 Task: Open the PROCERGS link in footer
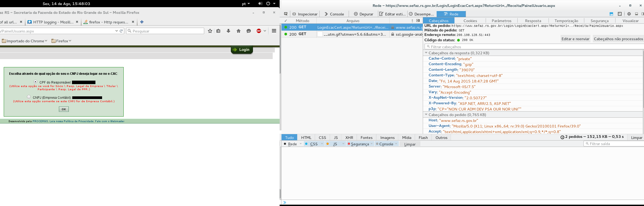click(40, 121)
